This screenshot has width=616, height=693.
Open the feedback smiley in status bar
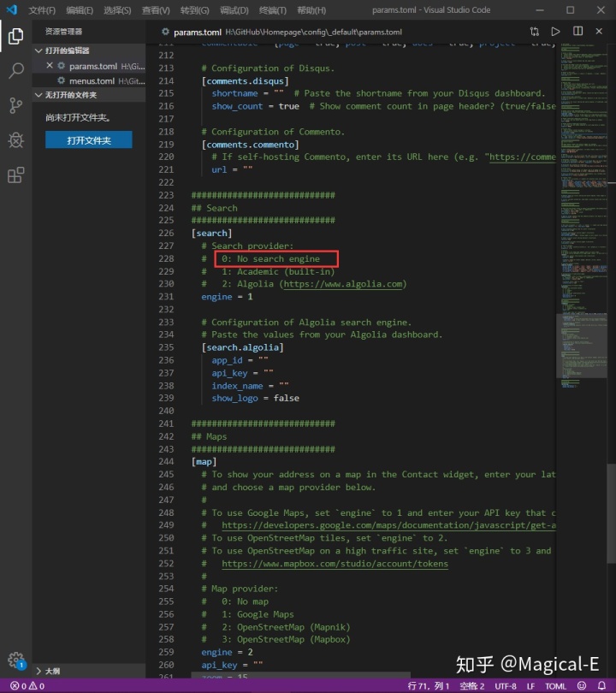[583, 685]
